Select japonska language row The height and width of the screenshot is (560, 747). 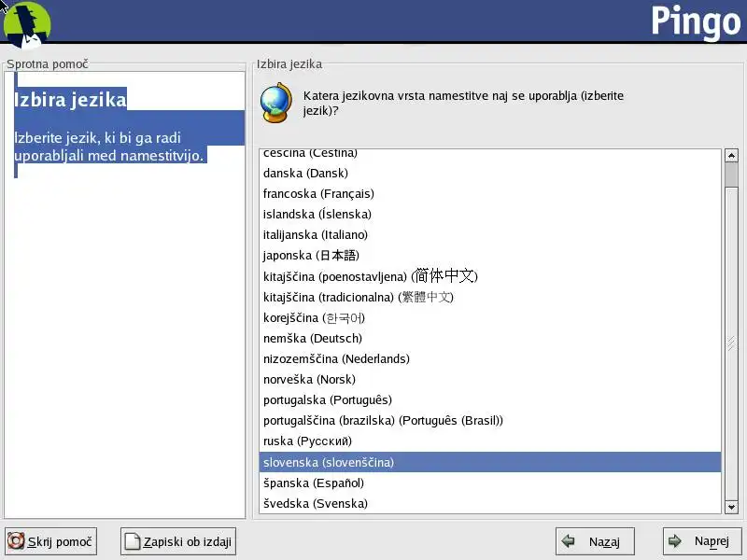pos(489,255)
